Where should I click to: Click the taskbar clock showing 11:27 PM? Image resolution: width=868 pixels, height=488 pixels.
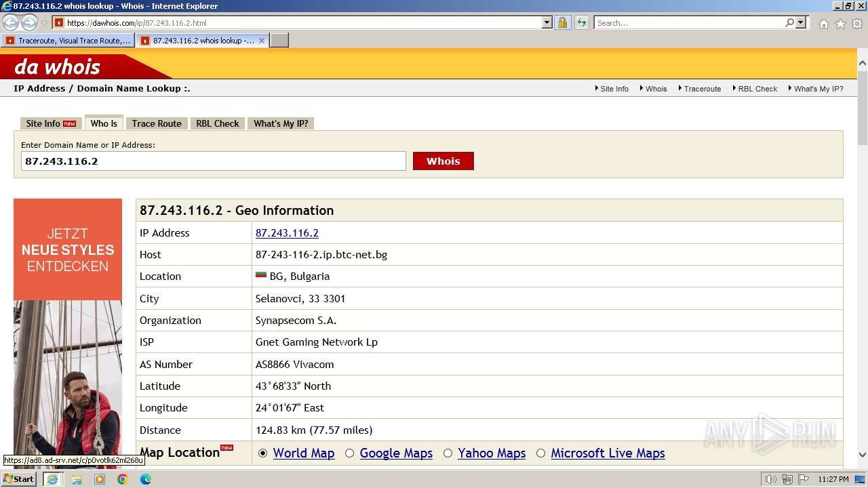[833, 479]
